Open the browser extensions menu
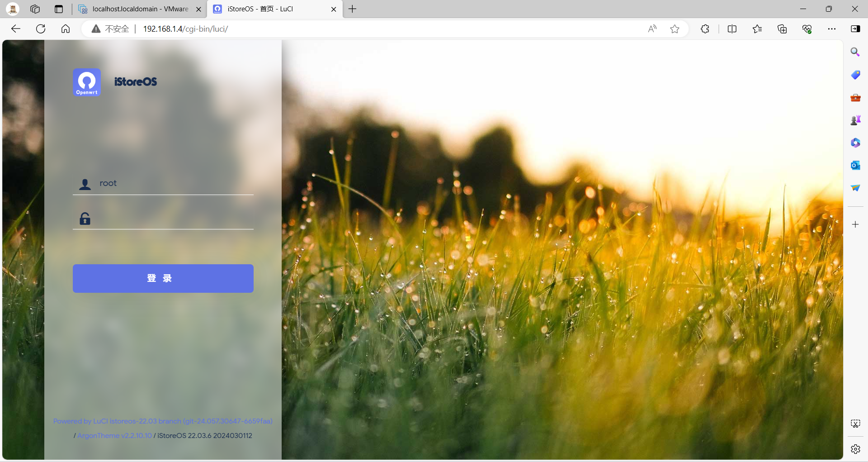Image resolution: width=868 pixels, height=462 pixels. (705, 29)
